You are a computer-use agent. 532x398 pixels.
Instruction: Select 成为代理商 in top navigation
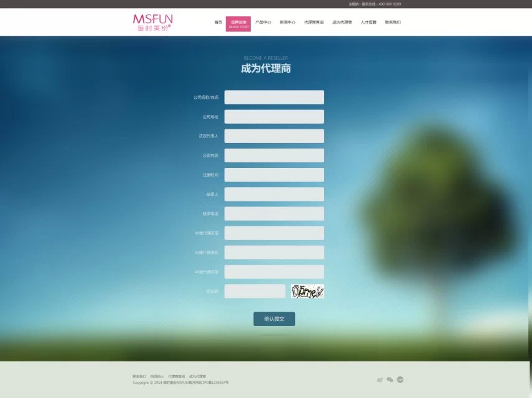coord(342,22)
